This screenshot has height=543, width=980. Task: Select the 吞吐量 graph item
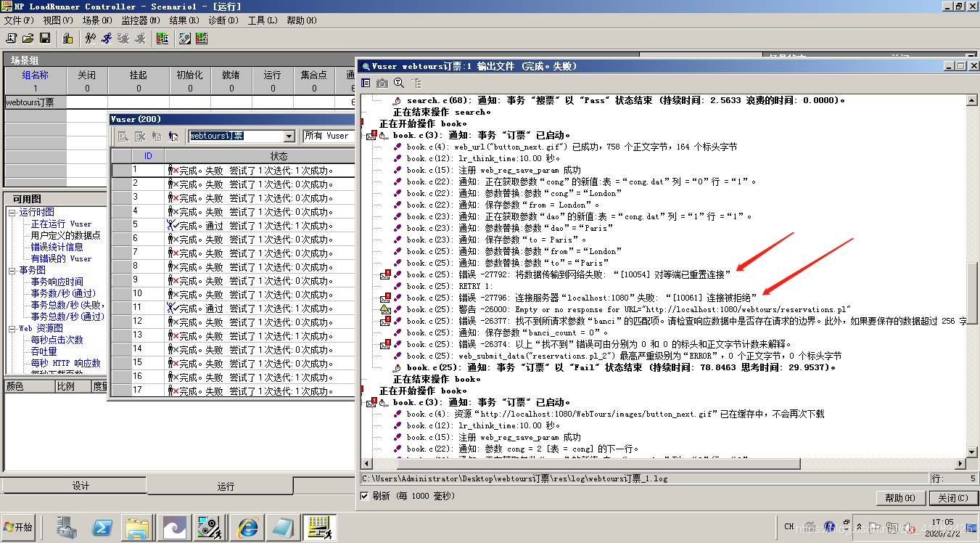tap(44, 352)
